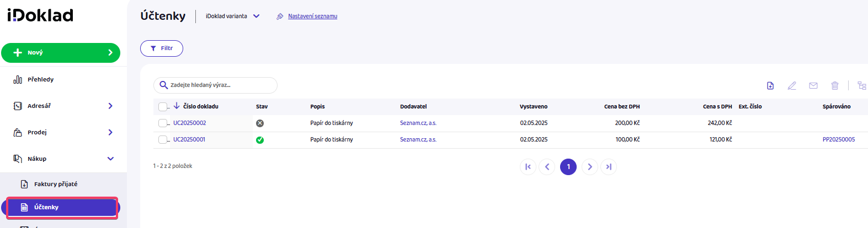The image size is (868, 228).
Task: Toggle the select-all checkbox in header
Action: [x=163, y=107]
